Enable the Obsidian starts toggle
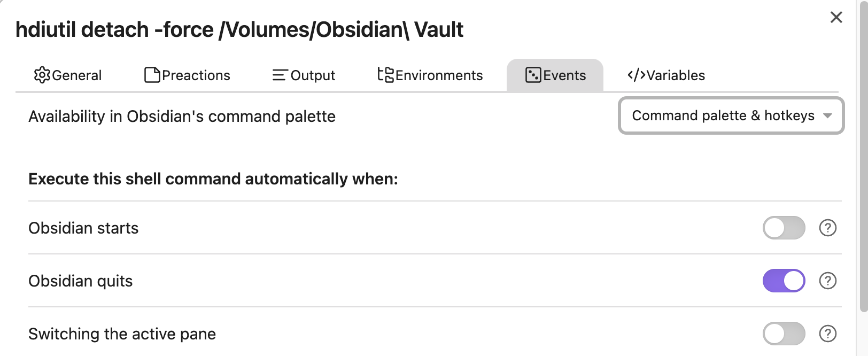The image size is (868, 356). (784, 228)
